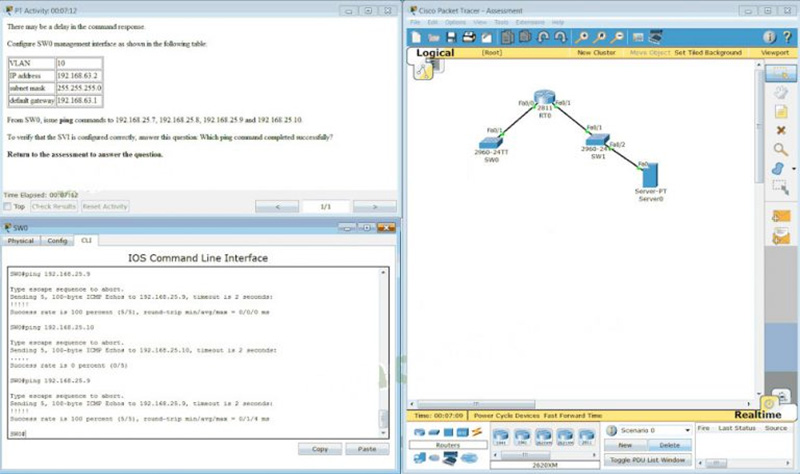
Task: Click the Zoom Out magnifier icon
Action: pyautogui.click(x=617, y=37)
